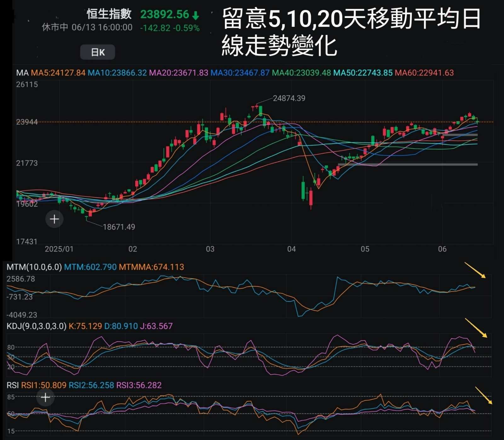Viewport: 504px width, 440px height.
Task: Click the plus icon on main price chart
Action: [54, 219]
